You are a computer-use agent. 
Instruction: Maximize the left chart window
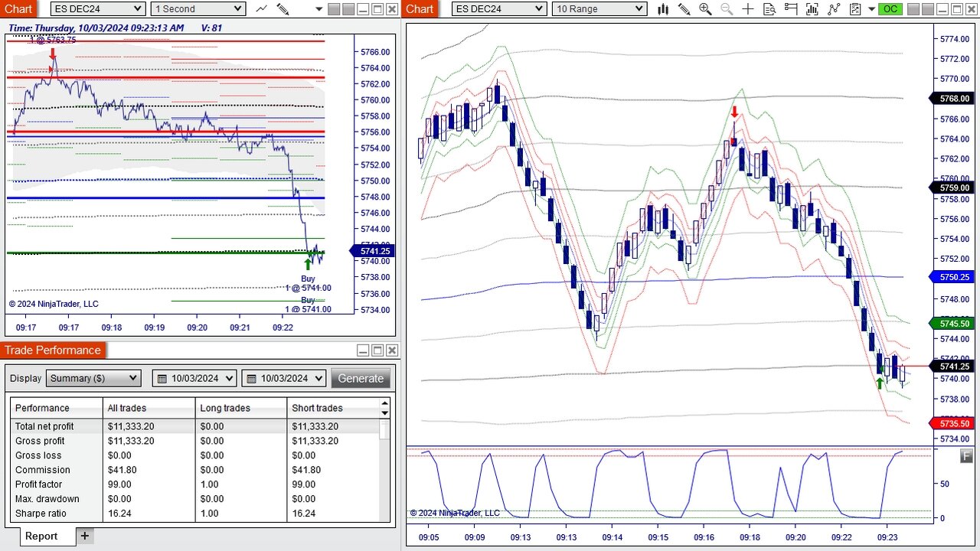[x=377, y=9]
